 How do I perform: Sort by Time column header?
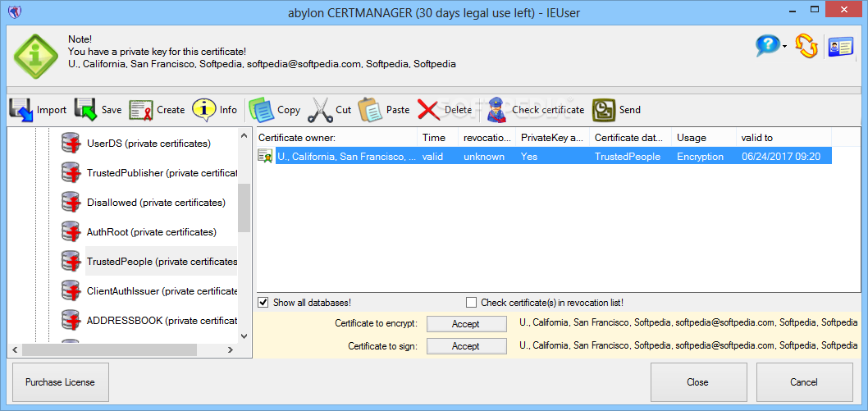click(438, 138)
